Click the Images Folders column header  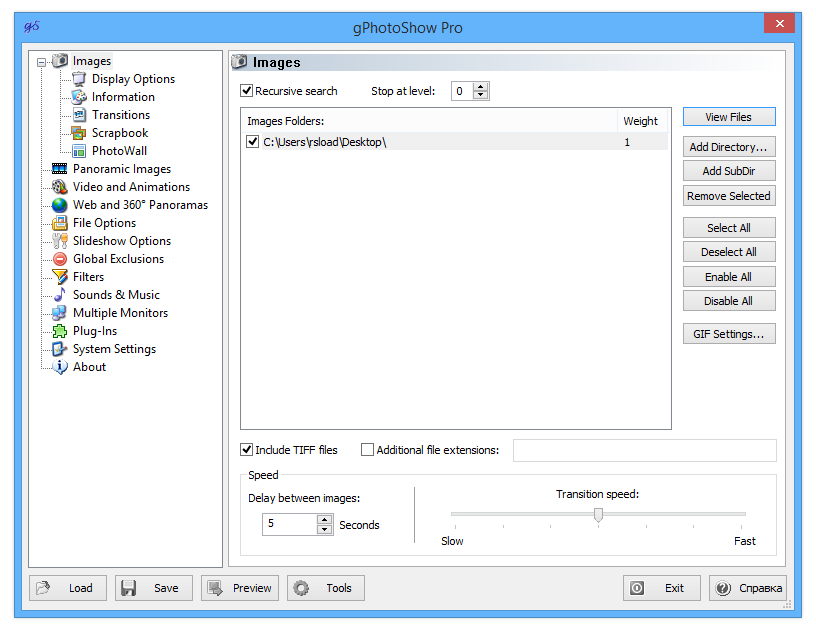429,121
